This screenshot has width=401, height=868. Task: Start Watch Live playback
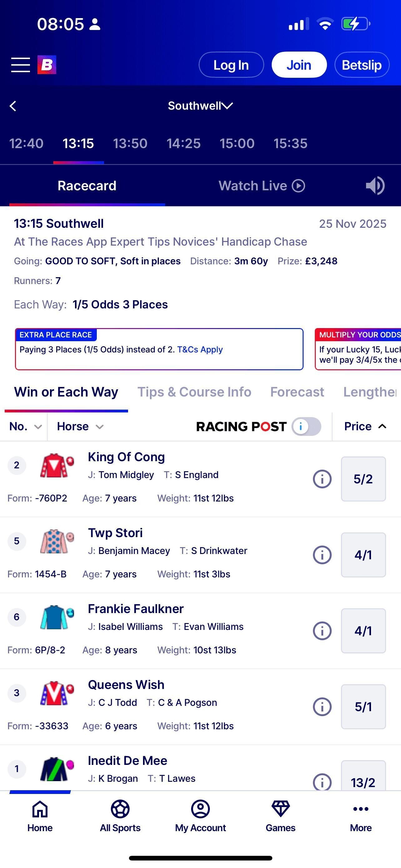(x=262, y=186)
